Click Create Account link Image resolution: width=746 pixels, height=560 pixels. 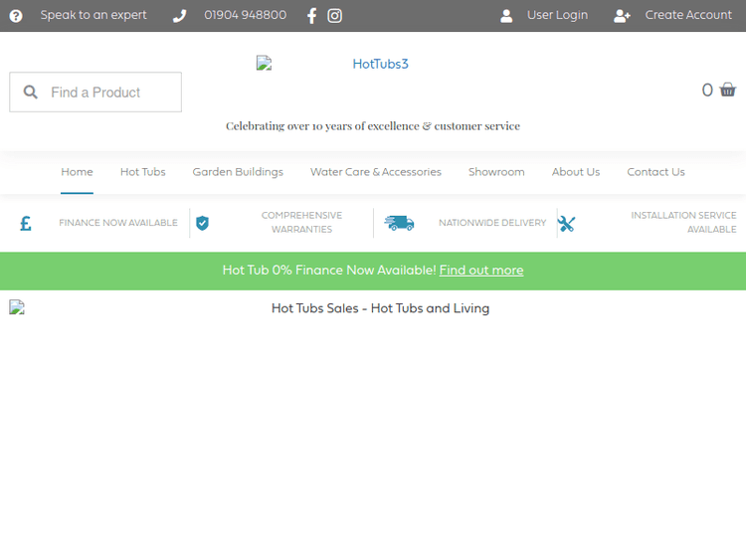coord(687,16)
